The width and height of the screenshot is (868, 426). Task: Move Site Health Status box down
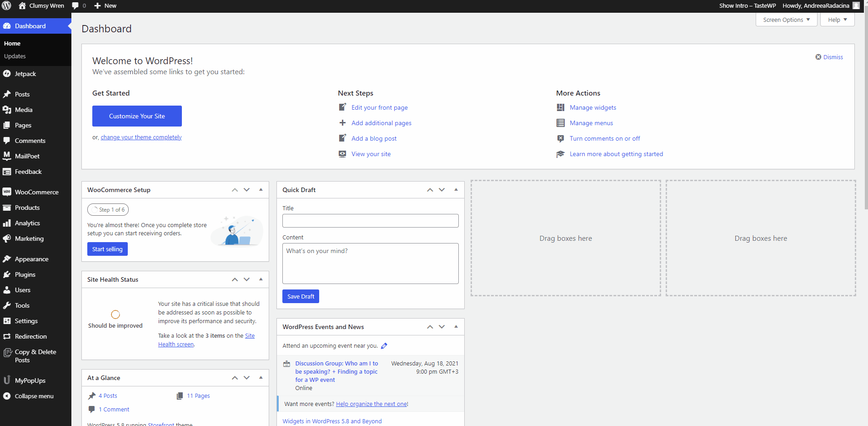(x=246, y=279)
